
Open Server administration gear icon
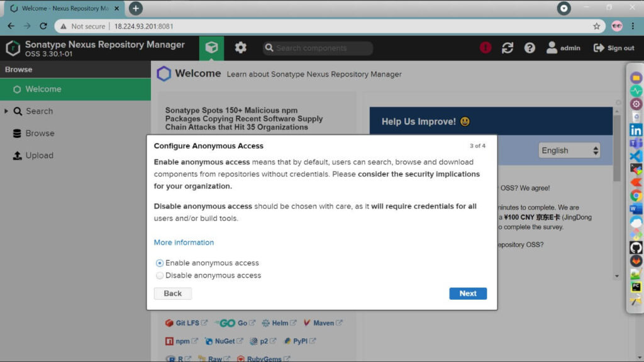coord(241,48)
